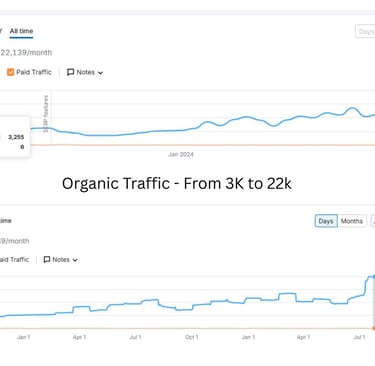Click the Oct 1 axis label in bottom chart
The width and height of the screenshot is (375, 366).
tap(192, 337)
